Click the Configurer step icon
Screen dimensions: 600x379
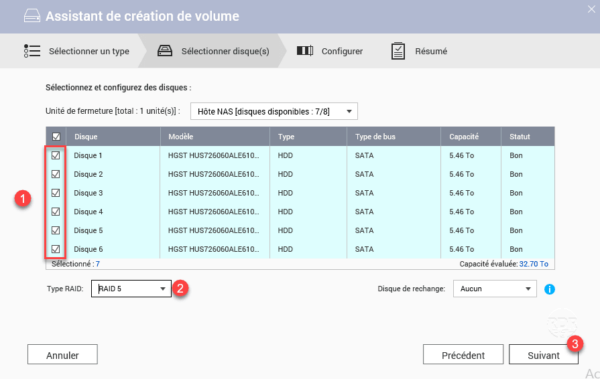(x=305, y=51)
